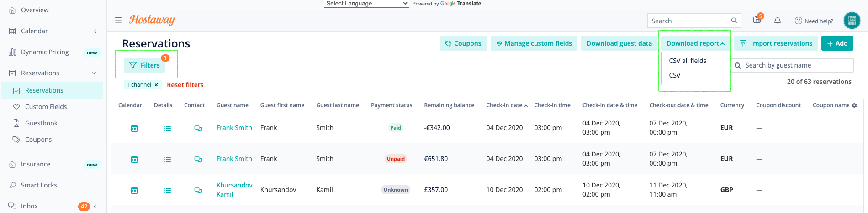This screenshot has height=213, width=868.
Task: Click the Unpaid status badge
Action: 396,159
